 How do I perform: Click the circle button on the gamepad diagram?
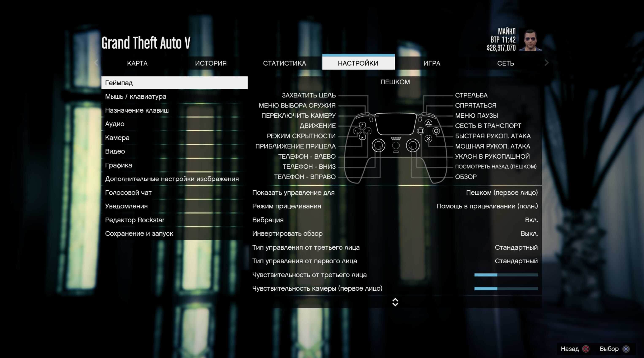(436, 131)
